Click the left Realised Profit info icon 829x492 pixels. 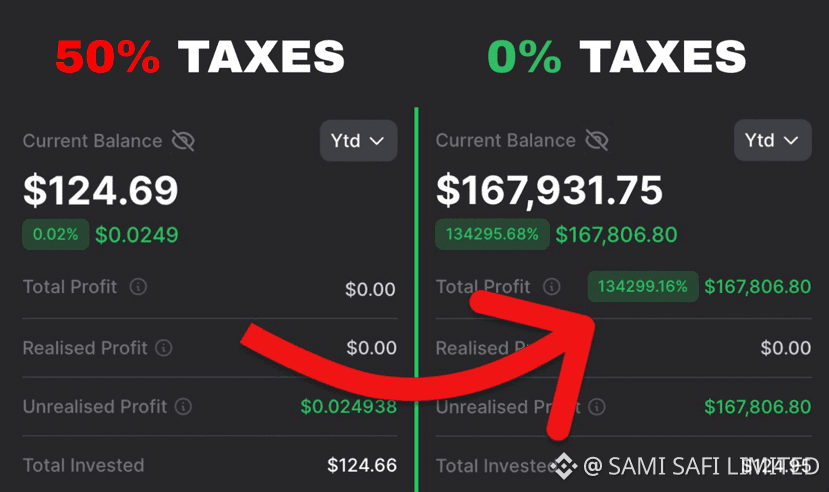pos(164,348)
